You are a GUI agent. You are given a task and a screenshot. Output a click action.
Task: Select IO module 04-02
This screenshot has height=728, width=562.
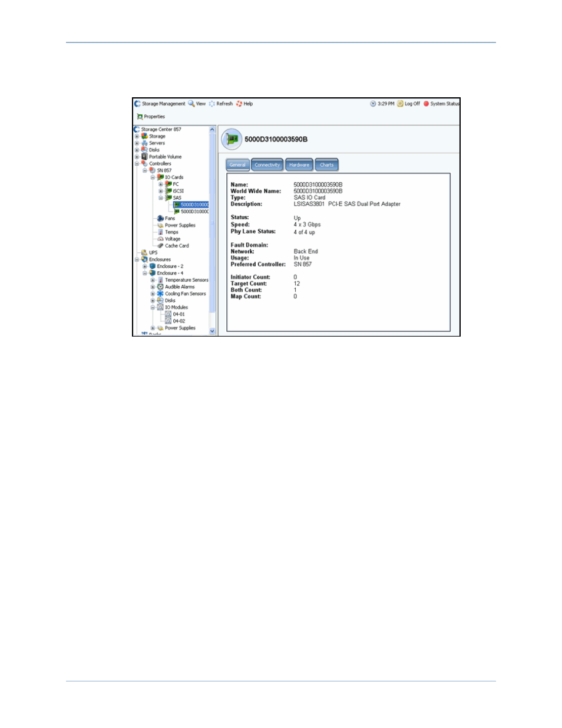click(175, 321)
